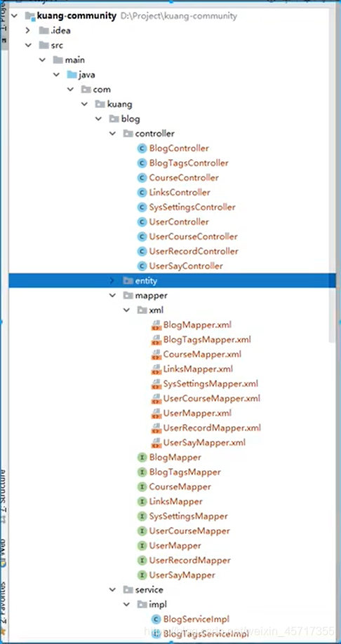Collapse the controller package arrow
341x644 pixels.
(112, 133)
